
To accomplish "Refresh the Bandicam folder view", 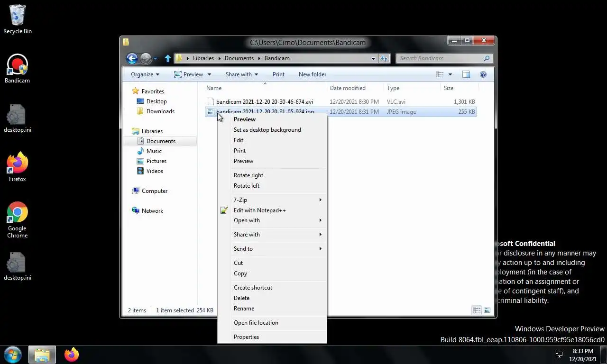I will click(384, 58).
